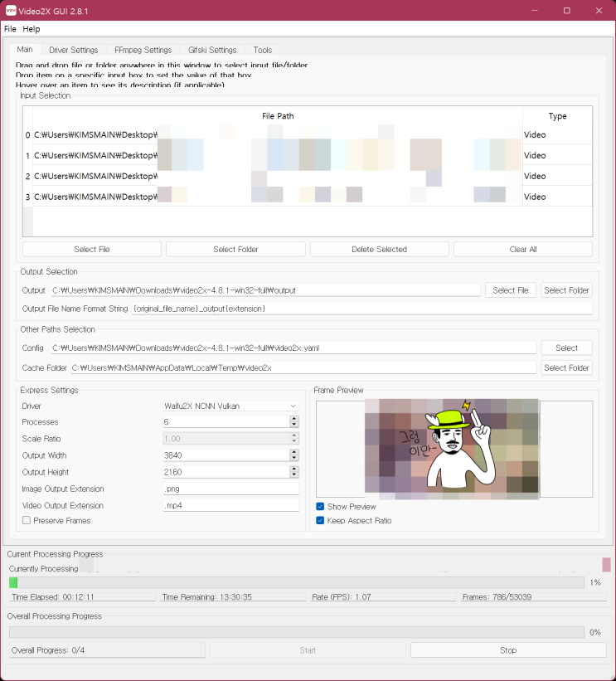Close the Video2X GUI window
This screenshot has height=681, width=616.
point(599,11)
